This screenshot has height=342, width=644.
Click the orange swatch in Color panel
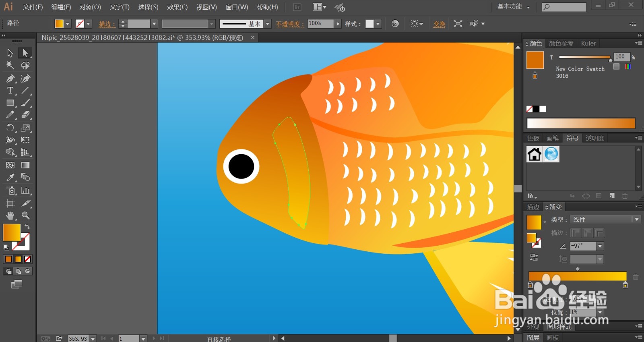[535, 60]
